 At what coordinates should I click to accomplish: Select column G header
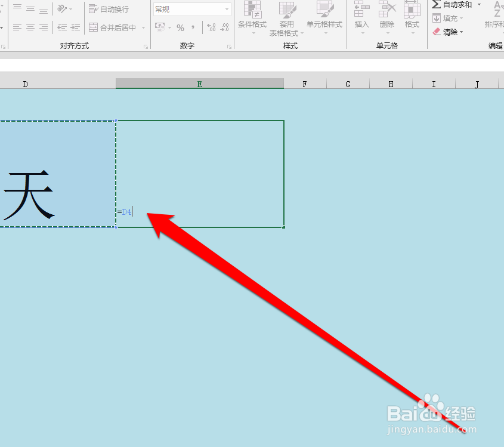pyautogui.click(x=348, y=84)
